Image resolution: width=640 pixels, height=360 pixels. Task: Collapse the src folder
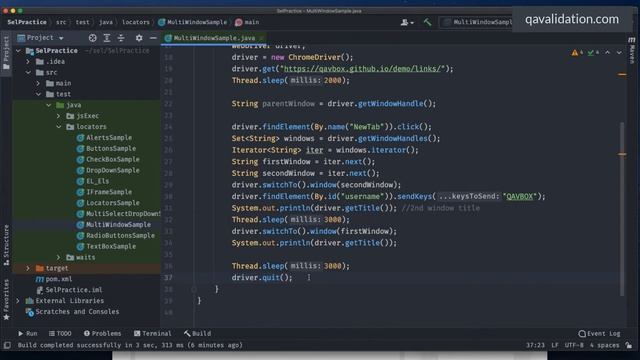28,72
